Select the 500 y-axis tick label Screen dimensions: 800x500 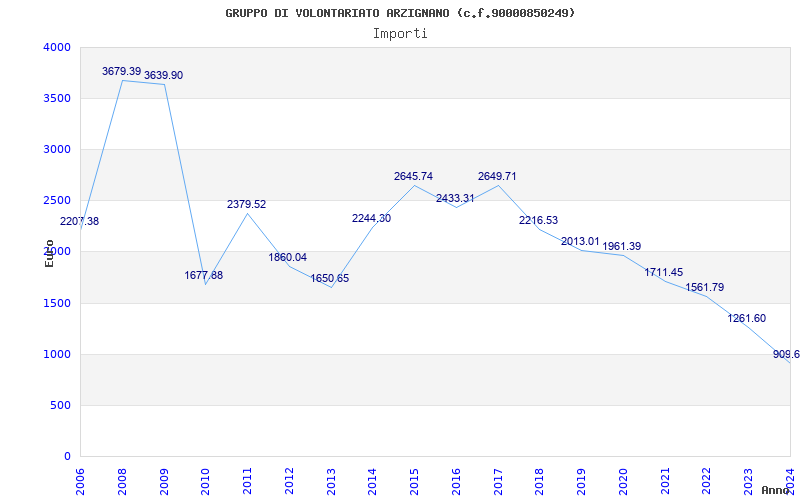[x=61, y=406]
